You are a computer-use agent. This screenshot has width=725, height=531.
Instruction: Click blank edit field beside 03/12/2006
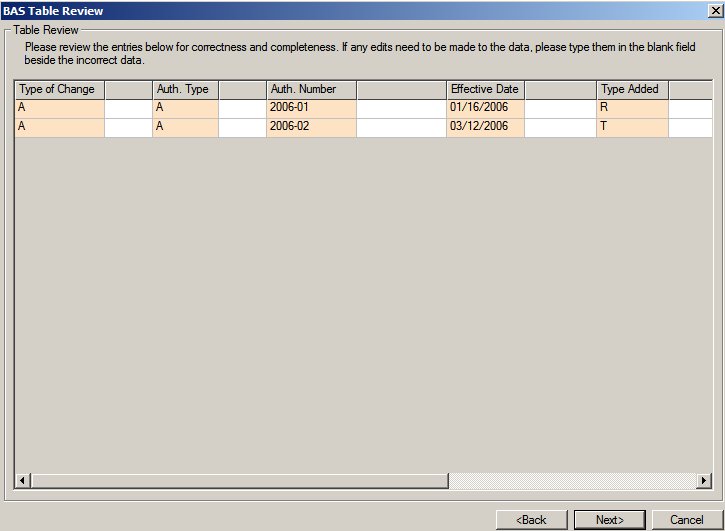click(x=560, y=128)
